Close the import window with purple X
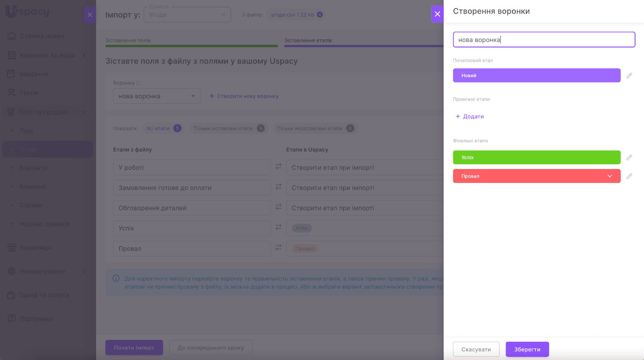The height and width of the screenshot is (360, 644). pos(90,15)
